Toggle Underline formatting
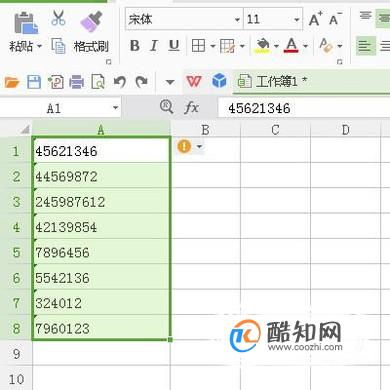 pos(174,46)
